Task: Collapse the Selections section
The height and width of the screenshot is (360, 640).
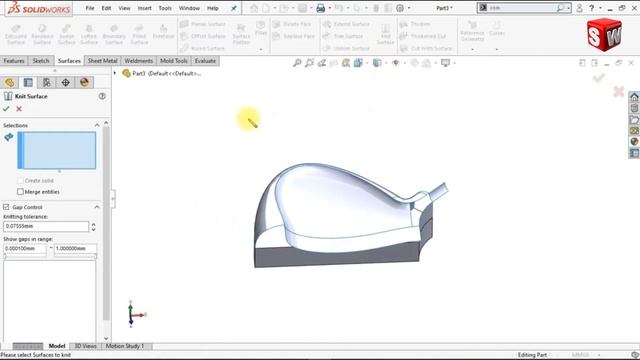Action: (97, 125)
